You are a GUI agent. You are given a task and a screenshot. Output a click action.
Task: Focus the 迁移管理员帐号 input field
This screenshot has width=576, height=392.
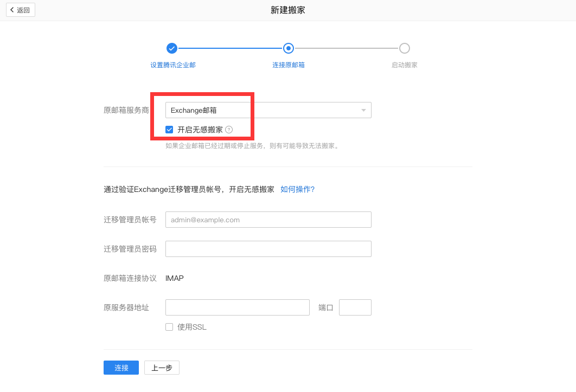[268, 220]
